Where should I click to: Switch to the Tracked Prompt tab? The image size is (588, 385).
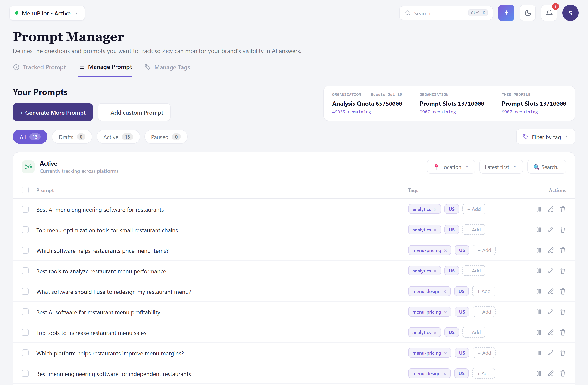(40, 67)
